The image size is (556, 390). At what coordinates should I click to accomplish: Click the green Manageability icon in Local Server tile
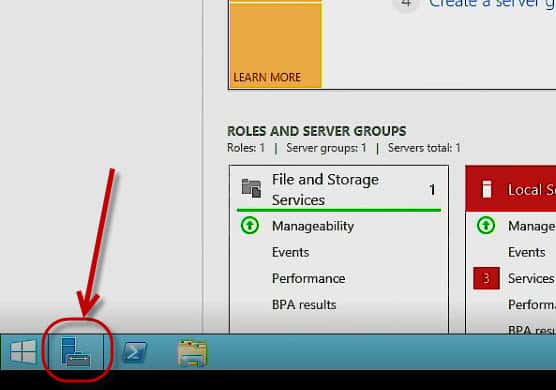(x=486, y=225)
